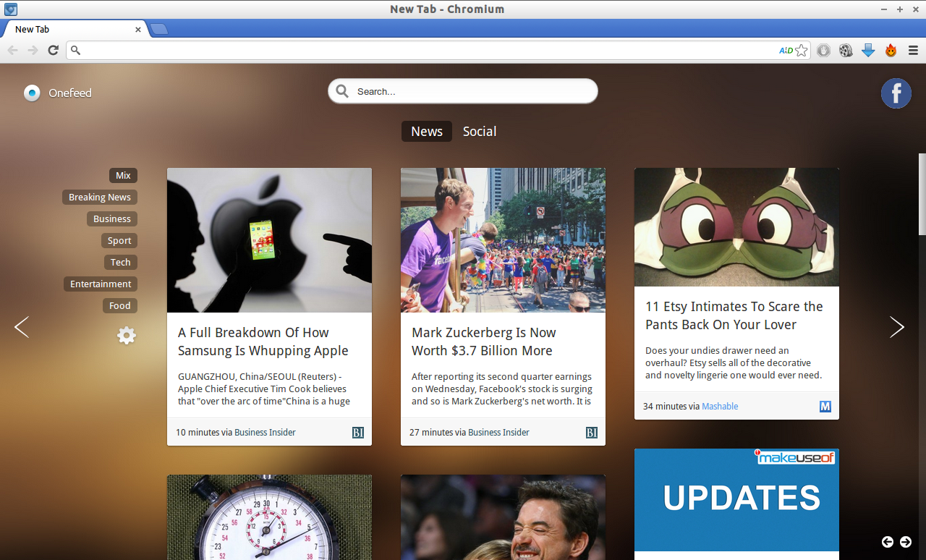Open the Facebook connect icon
Screen dimensions: 926x560
tap(896, 93)
